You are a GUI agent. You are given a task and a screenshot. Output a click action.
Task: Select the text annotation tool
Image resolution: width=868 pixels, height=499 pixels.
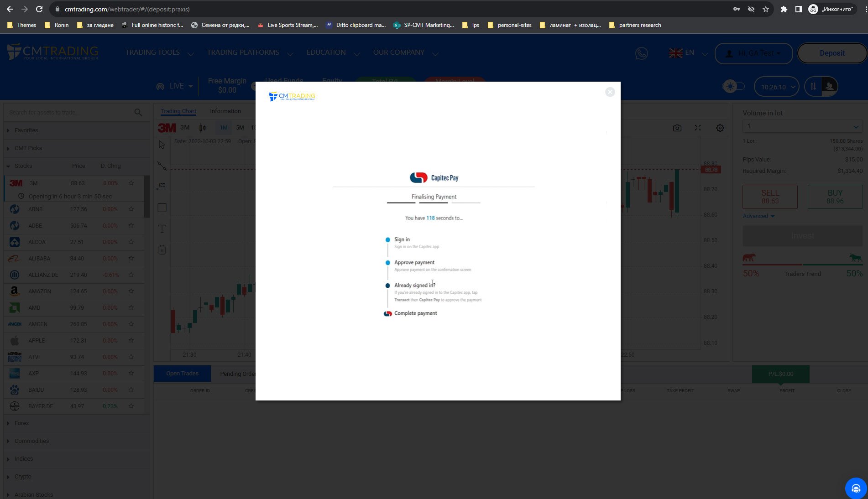click(162, 229)
